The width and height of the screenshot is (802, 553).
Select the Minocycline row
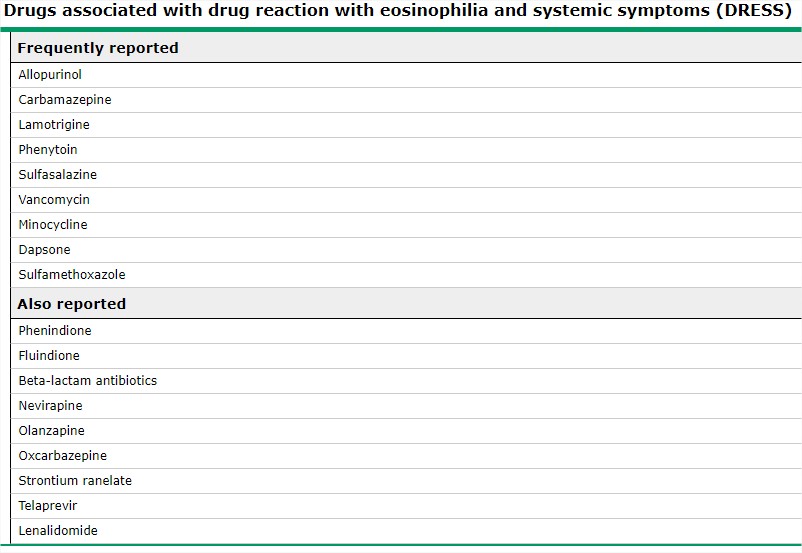pyautogui.click(x=53, y=225)
